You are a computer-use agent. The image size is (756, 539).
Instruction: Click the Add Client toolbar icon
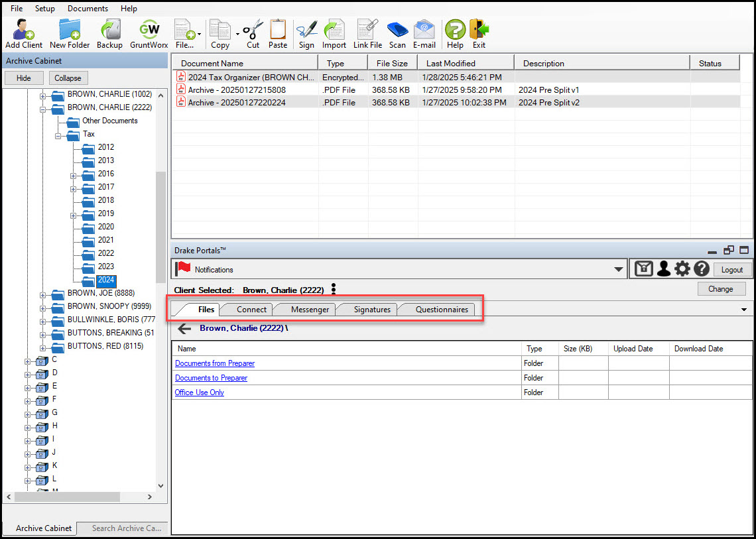[x=24, y=34]
